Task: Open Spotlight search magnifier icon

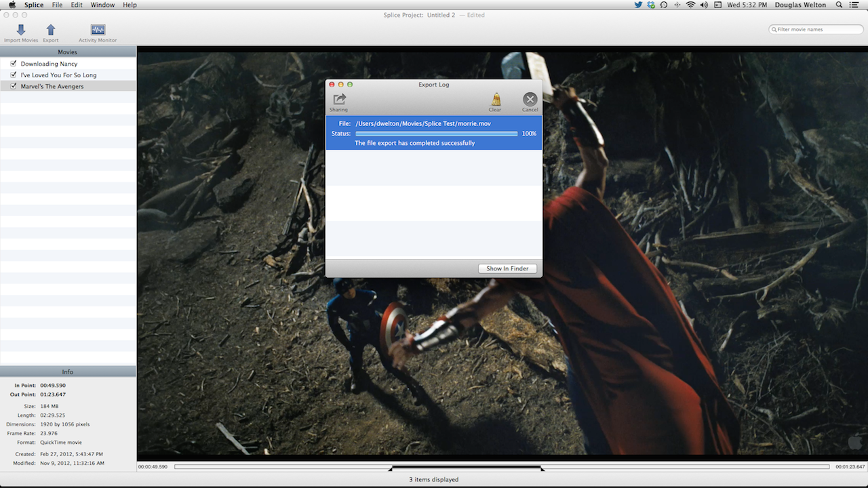Action: click(839, 5)
